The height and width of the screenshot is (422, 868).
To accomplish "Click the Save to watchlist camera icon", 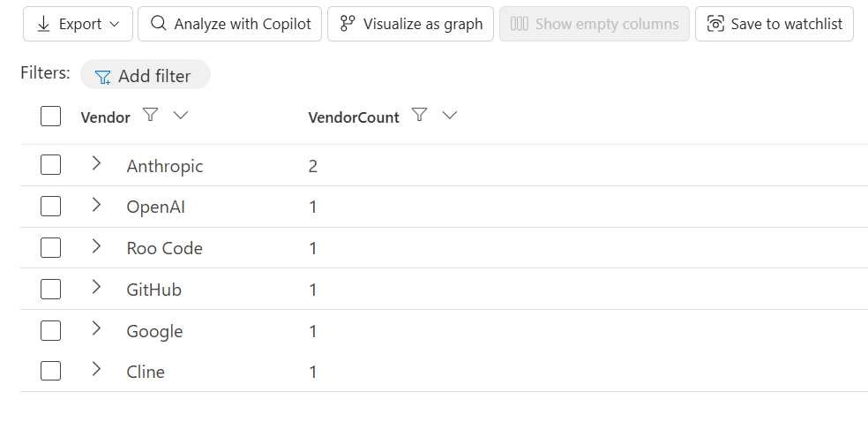I will pos(715,24).
